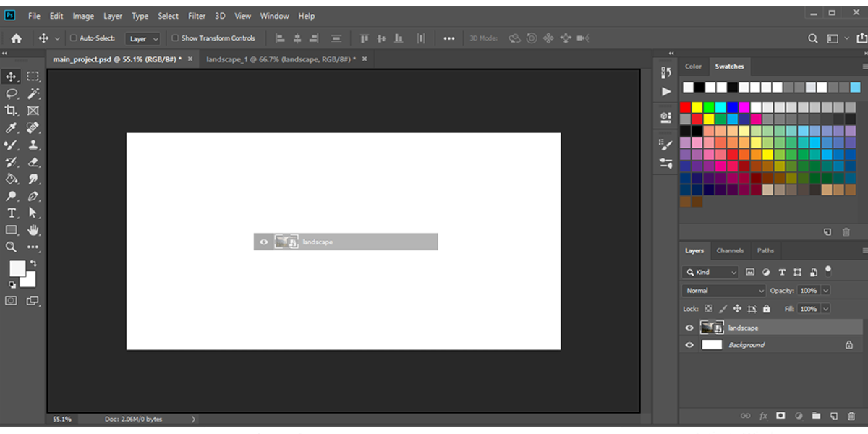Switch to the Channels tab

tap(730, 250)
